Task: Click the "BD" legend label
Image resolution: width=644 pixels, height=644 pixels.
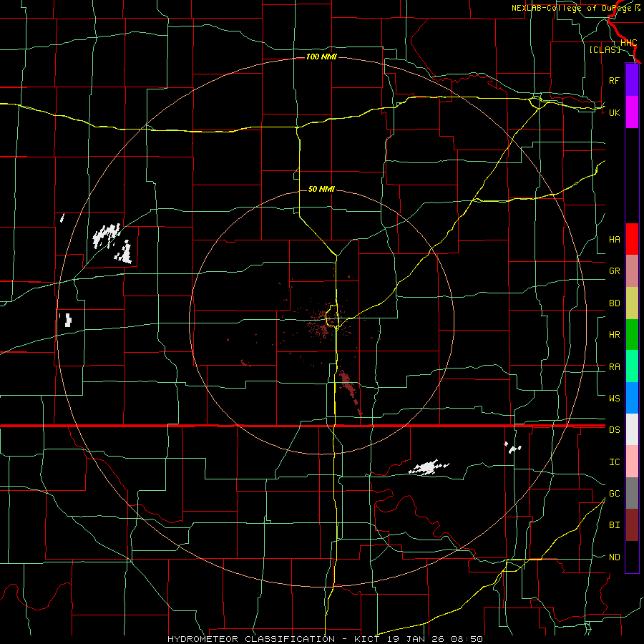Action: click(x=614, y=303)
